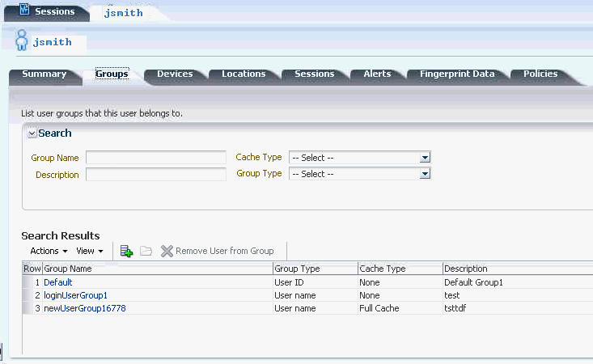Click the open folder toolbar icon
Viewport: 593px width, 364px height.
click(x=146, y=251)
